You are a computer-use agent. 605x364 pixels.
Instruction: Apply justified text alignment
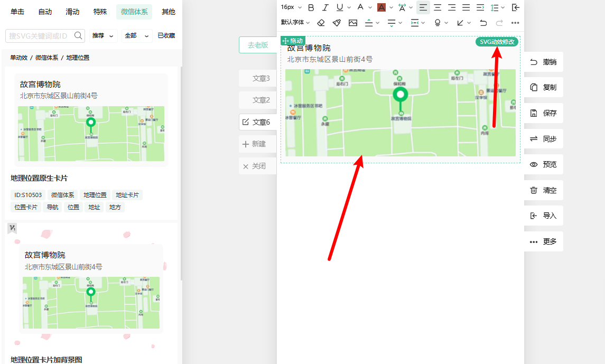click(466, 7)
